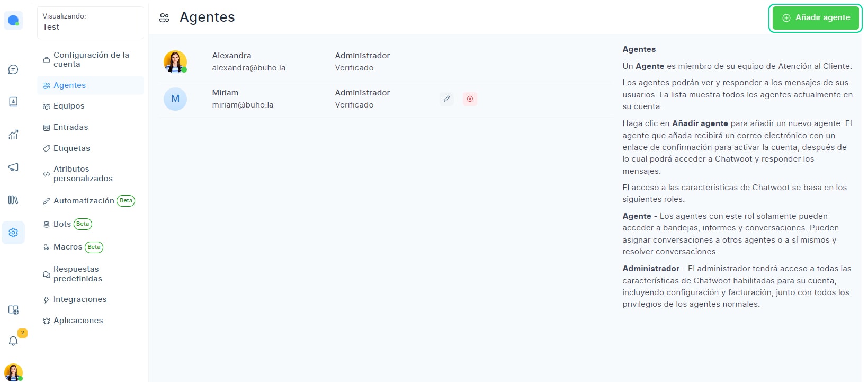The image size is (868, 382).
Task: Open Automatización beta section
Action: click(x=84, y=201)
